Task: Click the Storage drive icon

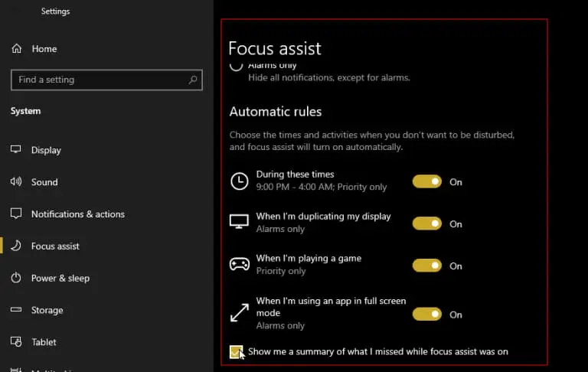Action: [x=16, y=309]
